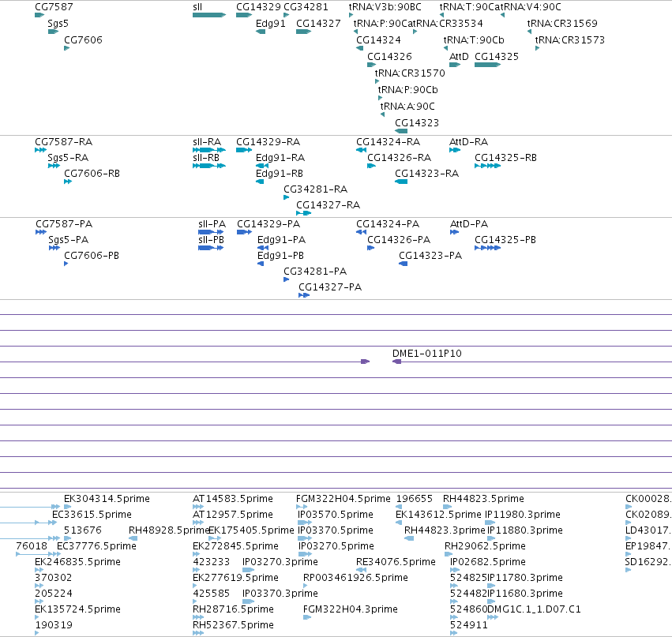The image size is (672, 637).
Task: Click the tRNA:V3b:90BC gene label
Action: pyautogui.click(x=385, y=7)
